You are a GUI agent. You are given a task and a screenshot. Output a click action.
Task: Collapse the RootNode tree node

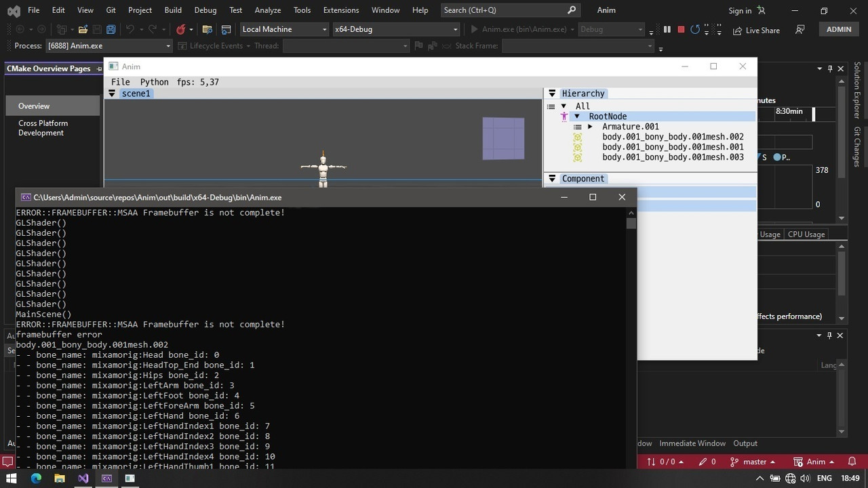pyautogui.click(x=577, y=117)
